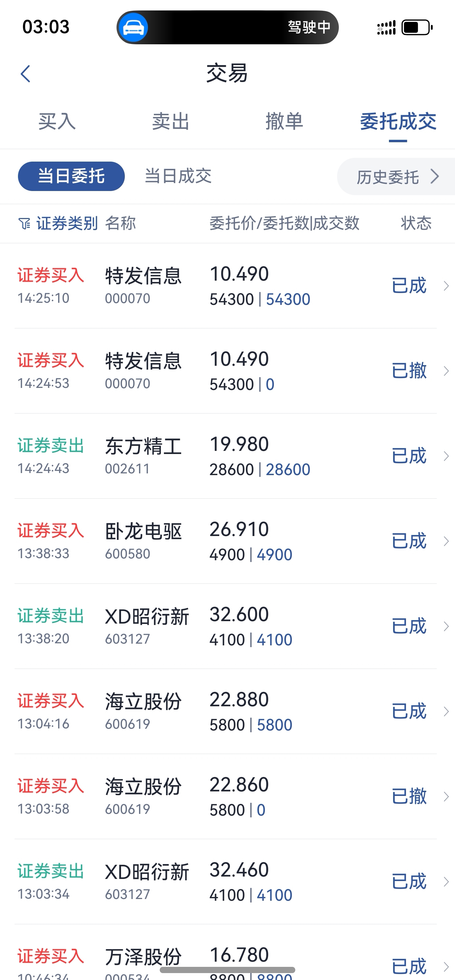Open 历史委托 with chevron

(396, 176)
